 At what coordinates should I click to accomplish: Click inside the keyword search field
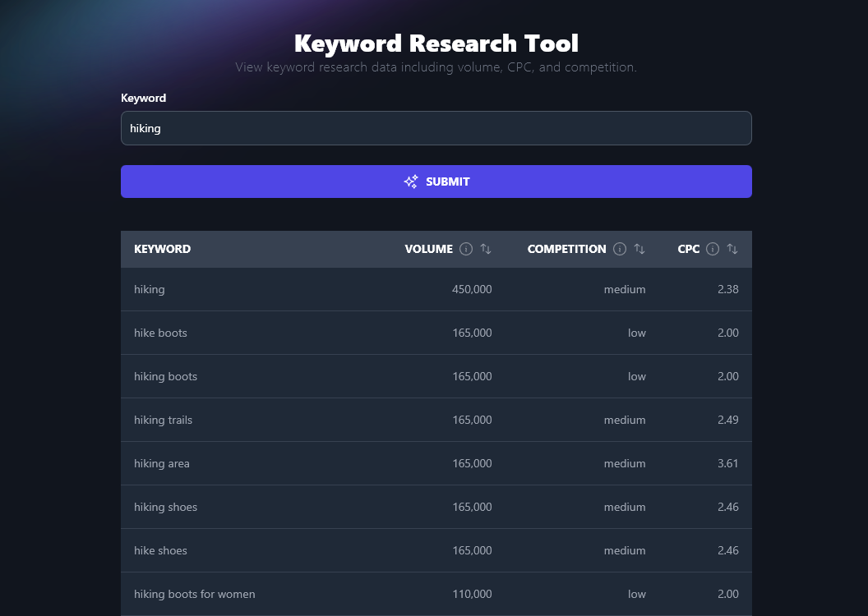pyautogui.click(x=436, y=128)
